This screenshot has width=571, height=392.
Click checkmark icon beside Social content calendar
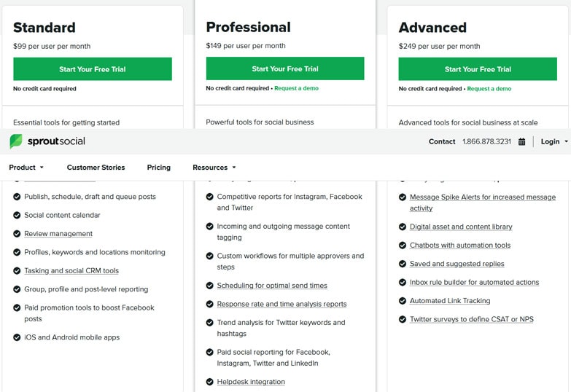click(17, 215)
